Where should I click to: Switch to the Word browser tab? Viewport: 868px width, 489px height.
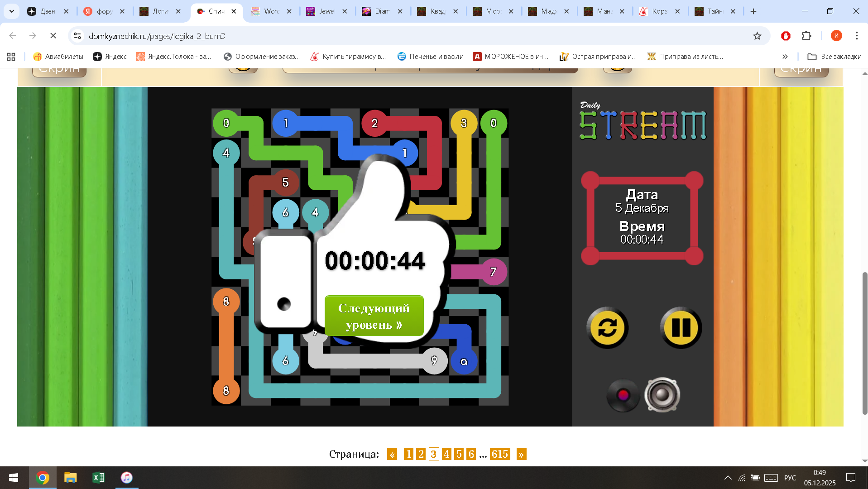point(270,11)
